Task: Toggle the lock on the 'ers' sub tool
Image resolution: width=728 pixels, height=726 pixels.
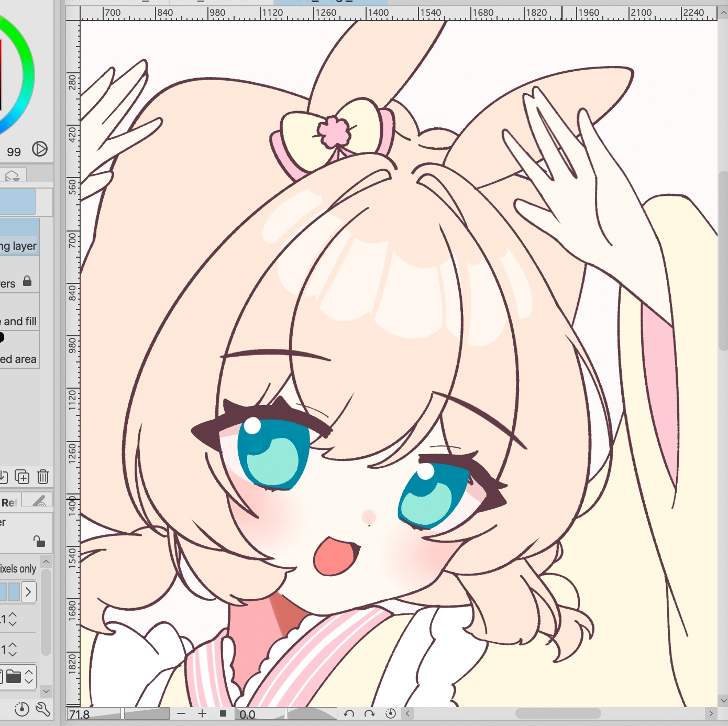Action: 27,282
